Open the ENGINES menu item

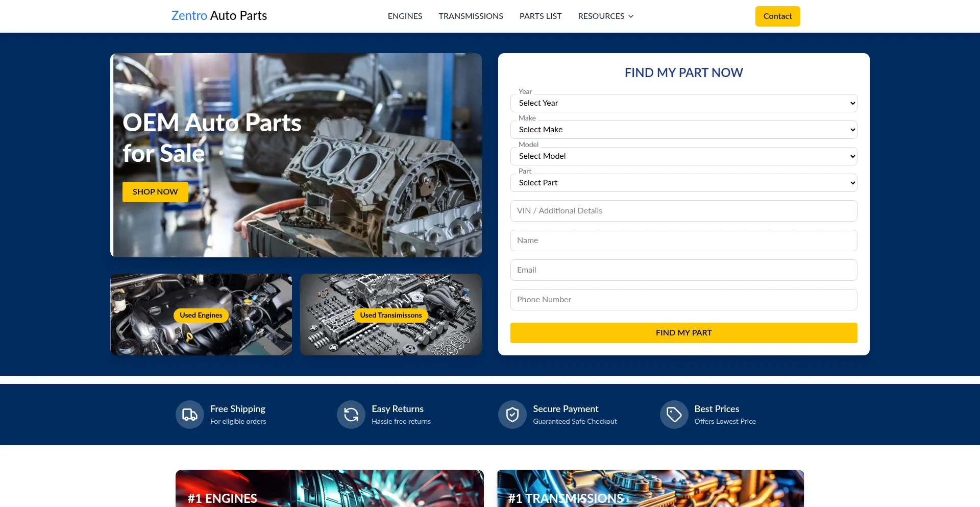[x=405, y=16]
